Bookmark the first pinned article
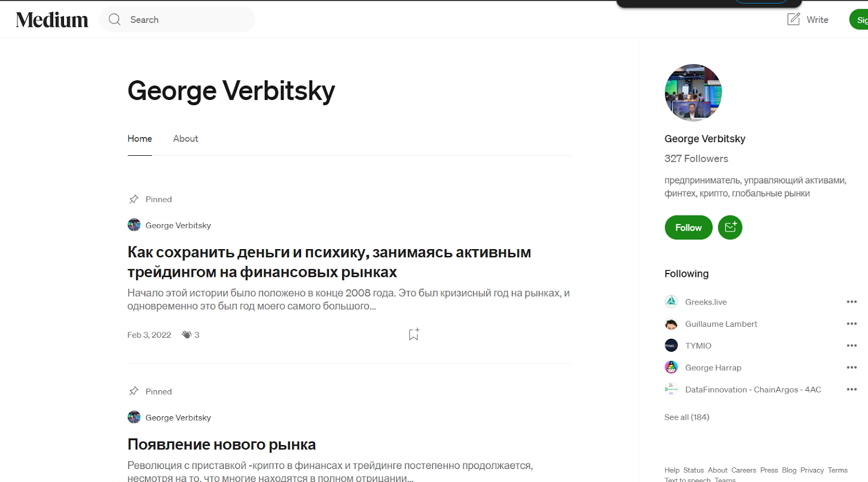Image resolution: width=868 pixels, height=482 pixels. tap(413, 334)
